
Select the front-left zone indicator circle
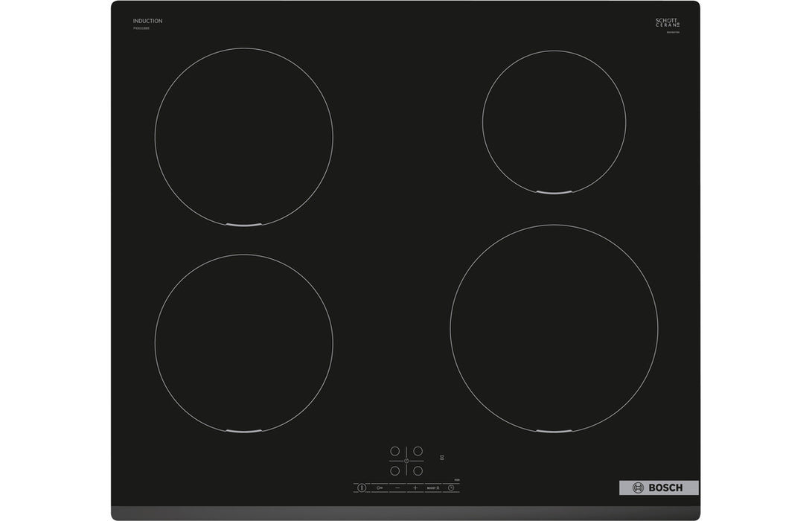(x=395, y=471)
